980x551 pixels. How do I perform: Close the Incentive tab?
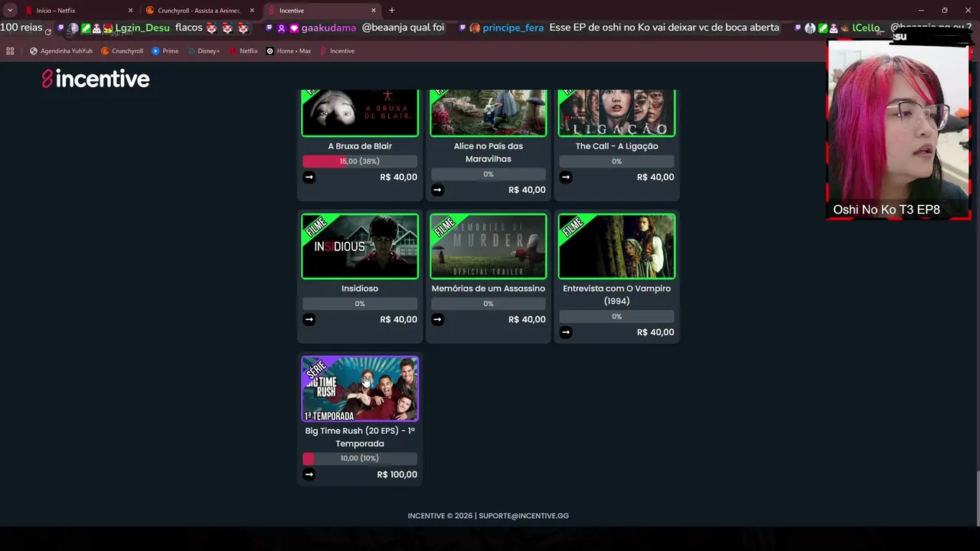click(374, 11)
